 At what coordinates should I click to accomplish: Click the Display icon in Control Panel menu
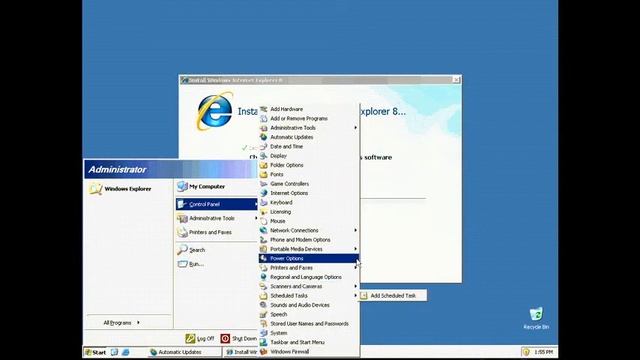coord(264,156)
